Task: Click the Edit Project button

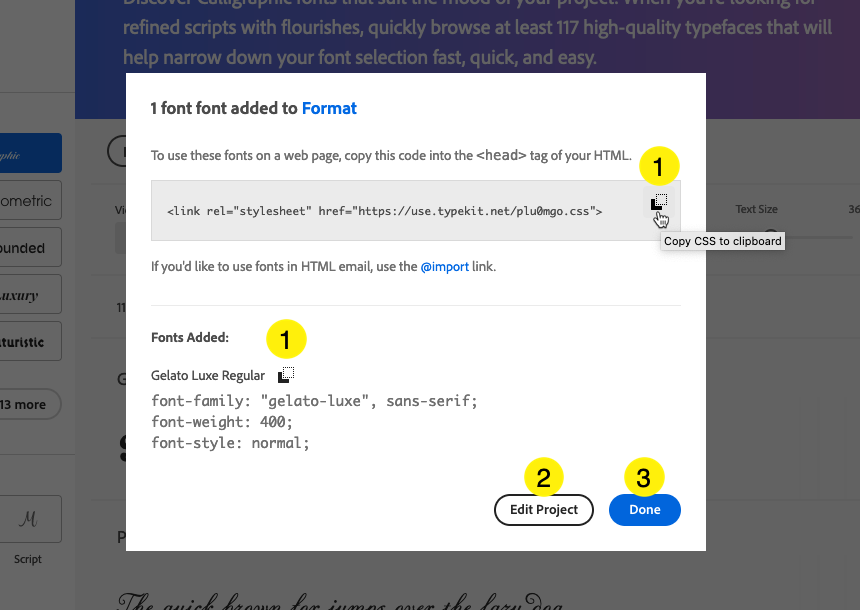Action: tap(544, 510)
